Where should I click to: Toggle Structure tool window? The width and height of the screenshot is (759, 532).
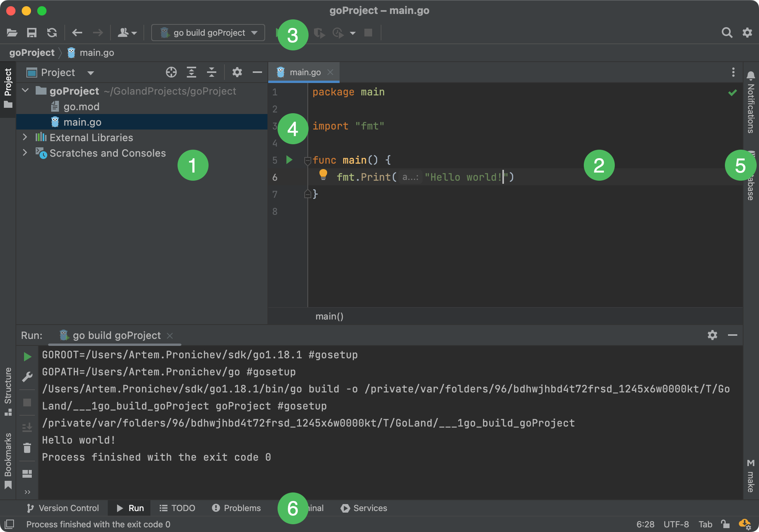point(8,392)
